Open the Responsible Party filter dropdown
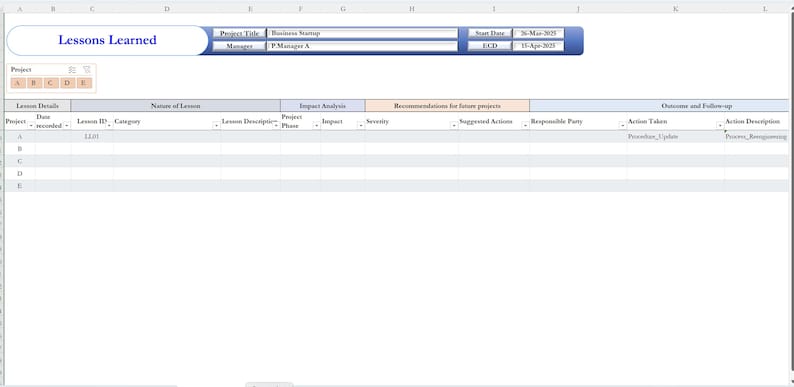 click(x=622, y=126)
